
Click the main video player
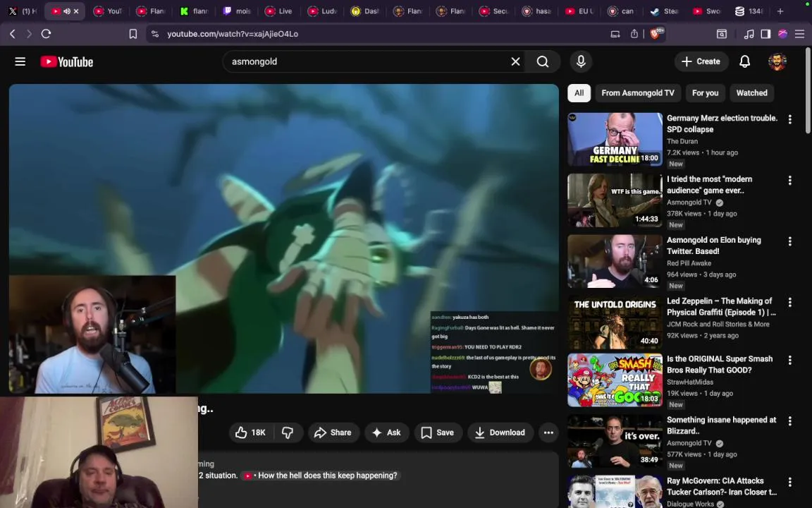click(284, 238)
